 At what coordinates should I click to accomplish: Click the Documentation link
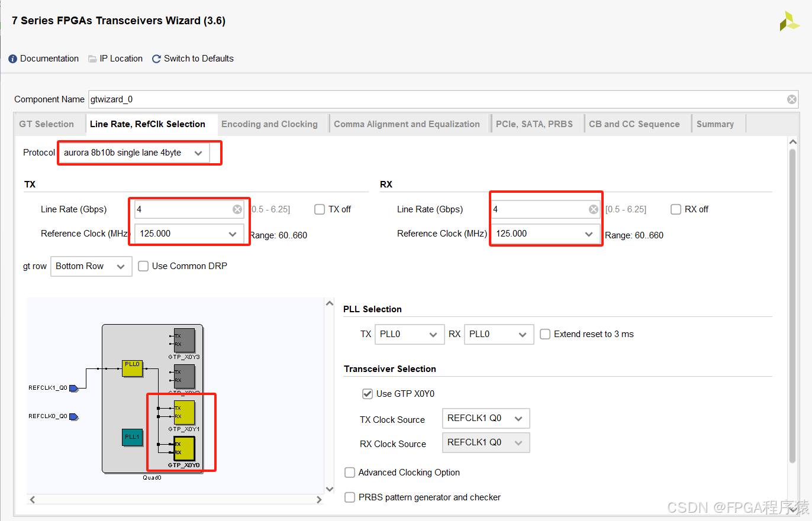pyautogui.click(x=49, y=59)
